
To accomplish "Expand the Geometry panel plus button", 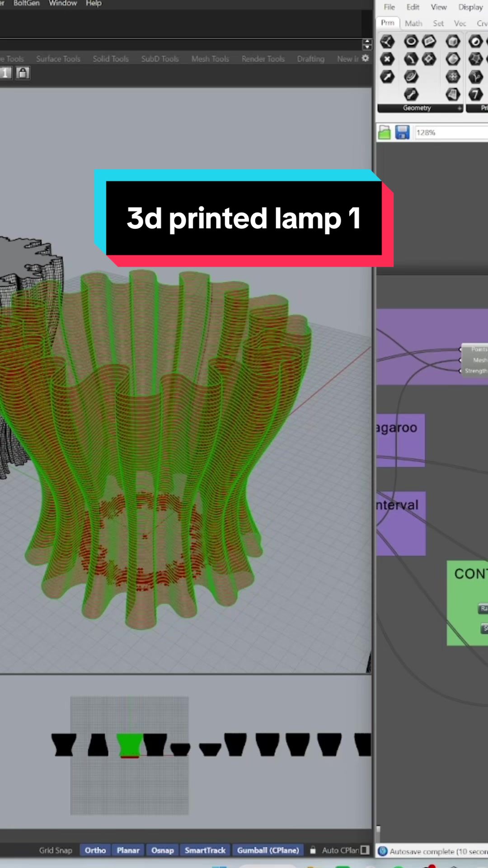I will (460, 108).
